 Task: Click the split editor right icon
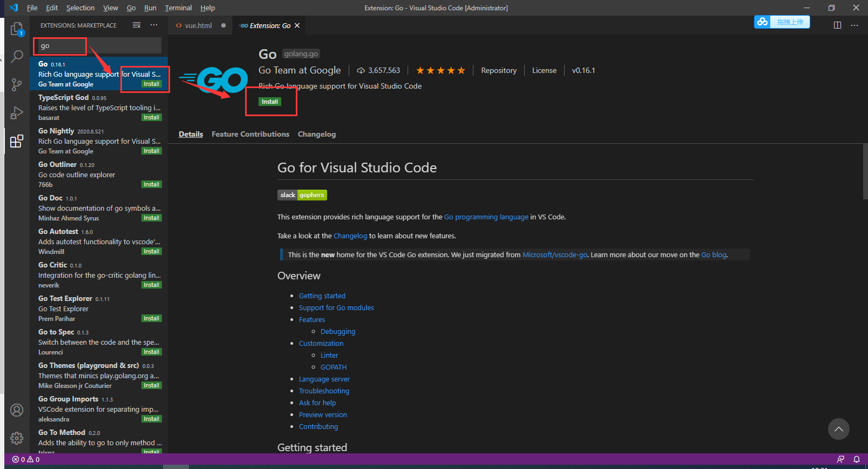click(837, 25)
